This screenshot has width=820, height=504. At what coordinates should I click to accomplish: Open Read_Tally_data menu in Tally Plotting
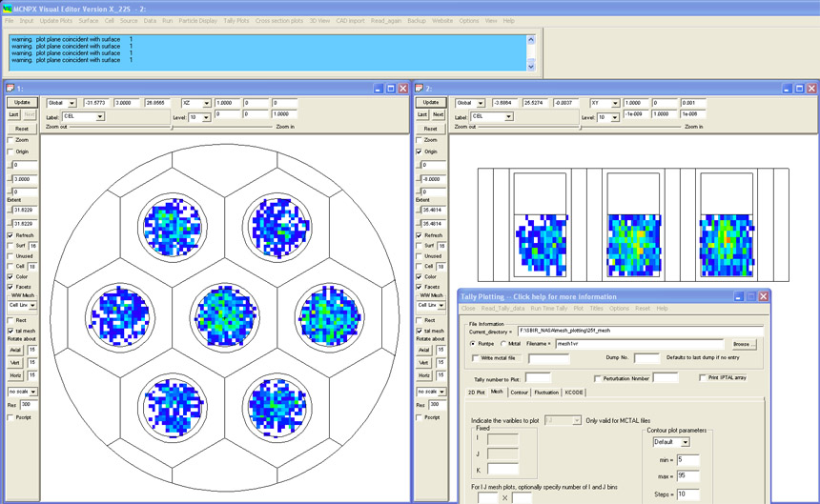click(x=502, y=308)
